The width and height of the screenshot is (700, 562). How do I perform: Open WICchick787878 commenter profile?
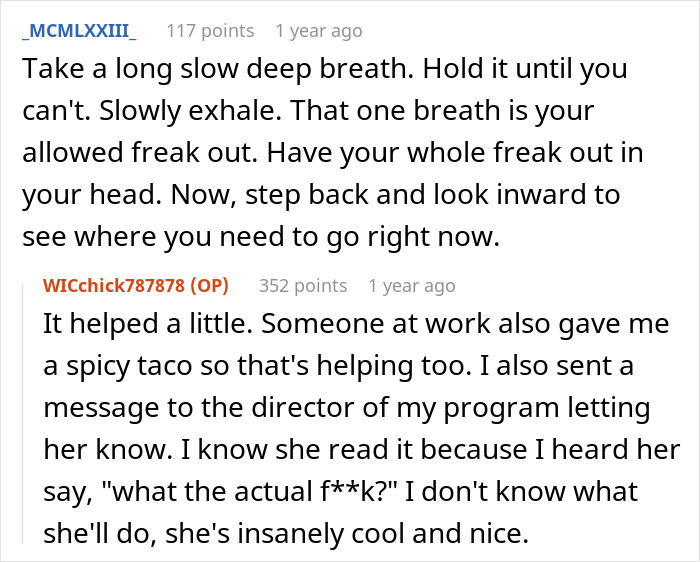click(114, 285)
